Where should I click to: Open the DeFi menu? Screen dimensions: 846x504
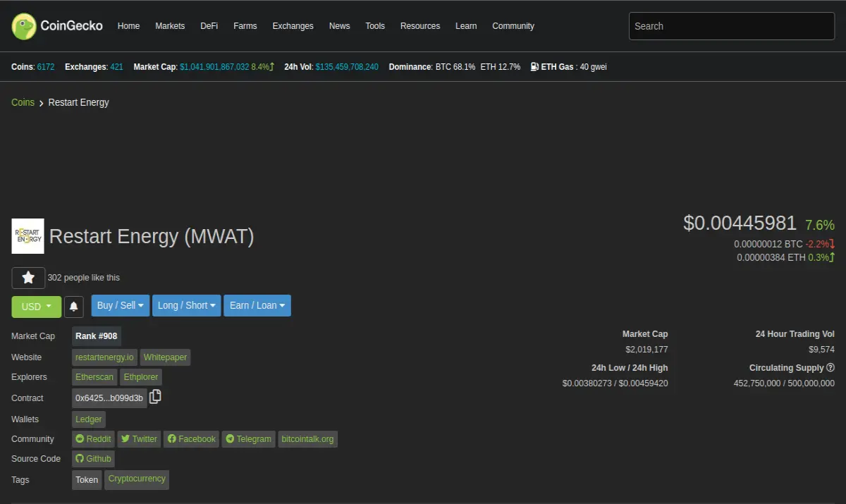[209, 26]
